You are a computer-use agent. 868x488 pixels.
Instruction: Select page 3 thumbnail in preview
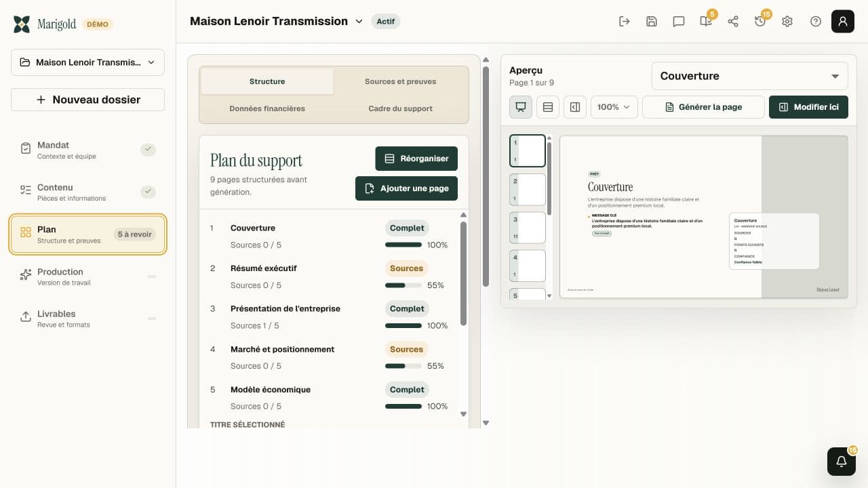(528, 228)
